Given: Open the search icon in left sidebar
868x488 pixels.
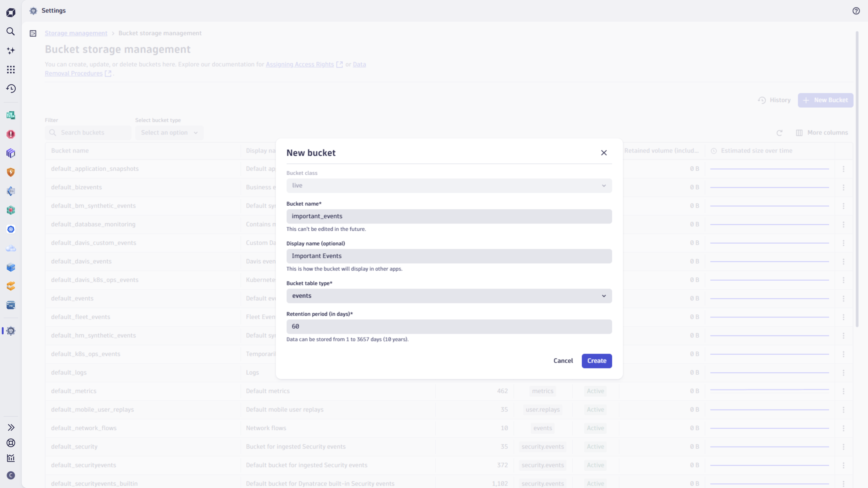Looking at the screenshot, I should pyautogui.click(x=11, y=31).
